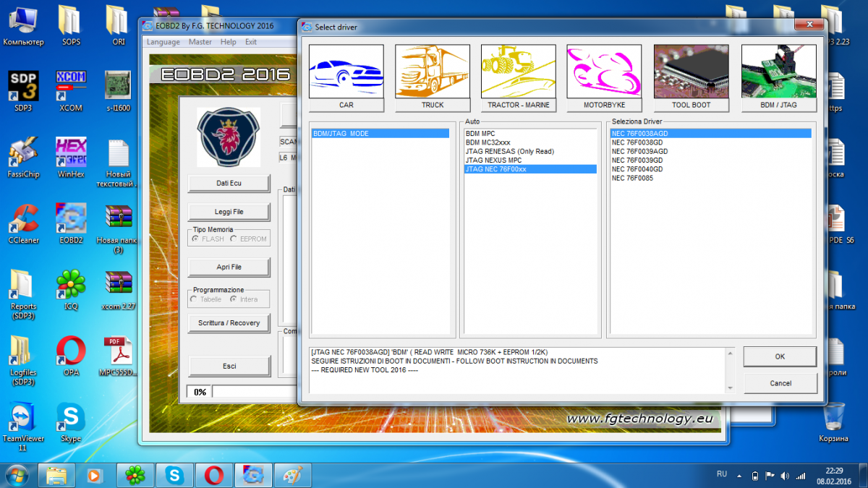Click the Leggi File button

229,212
